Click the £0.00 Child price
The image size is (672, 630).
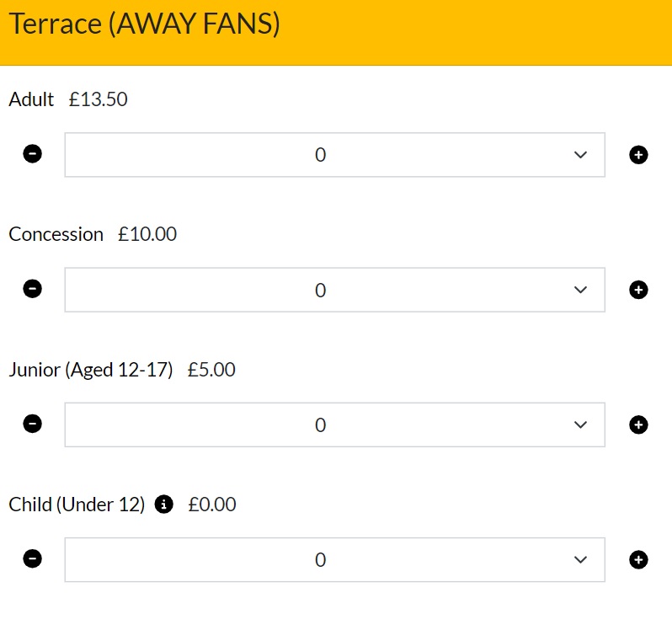211,505
